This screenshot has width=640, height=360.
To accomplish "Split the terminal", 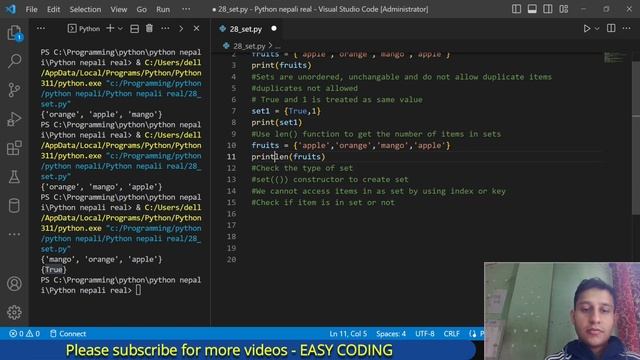I will tap(134, 29).
